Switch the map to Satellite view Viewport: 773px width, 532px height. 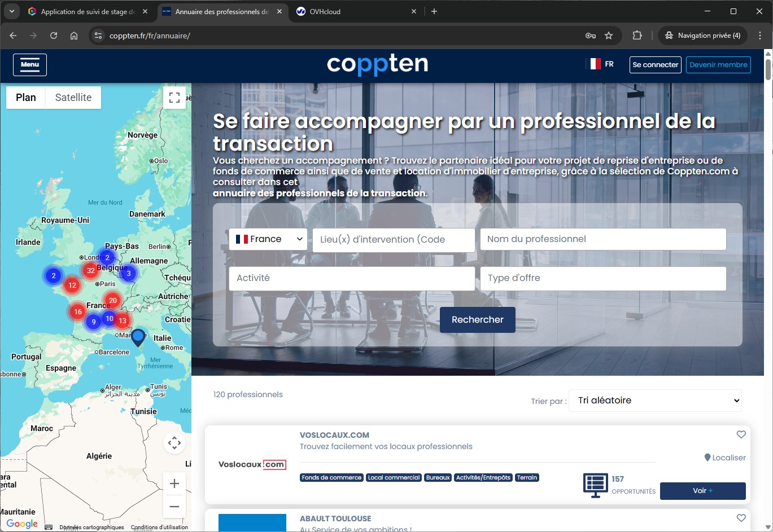73,98
